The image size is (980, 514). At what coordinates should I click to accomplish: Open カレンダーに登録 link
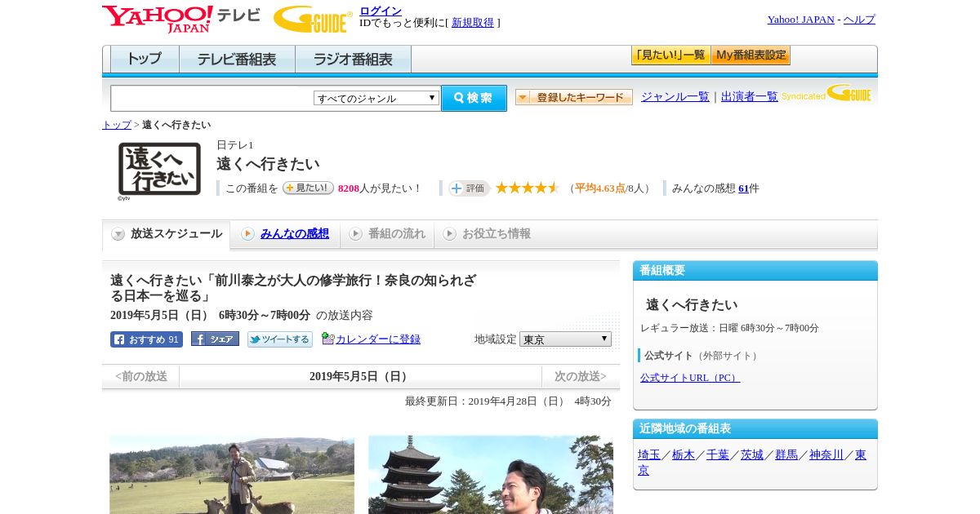(378, 339)
